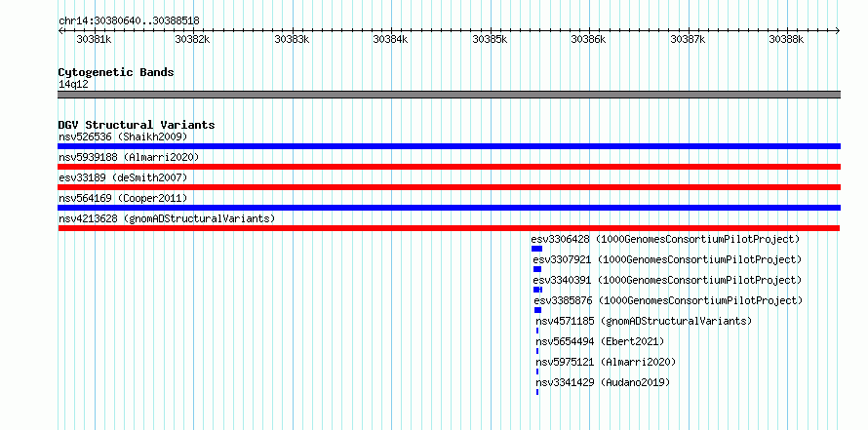Open nsv4213628 (gnomADStructuralVariants) label

pos(167,218)
